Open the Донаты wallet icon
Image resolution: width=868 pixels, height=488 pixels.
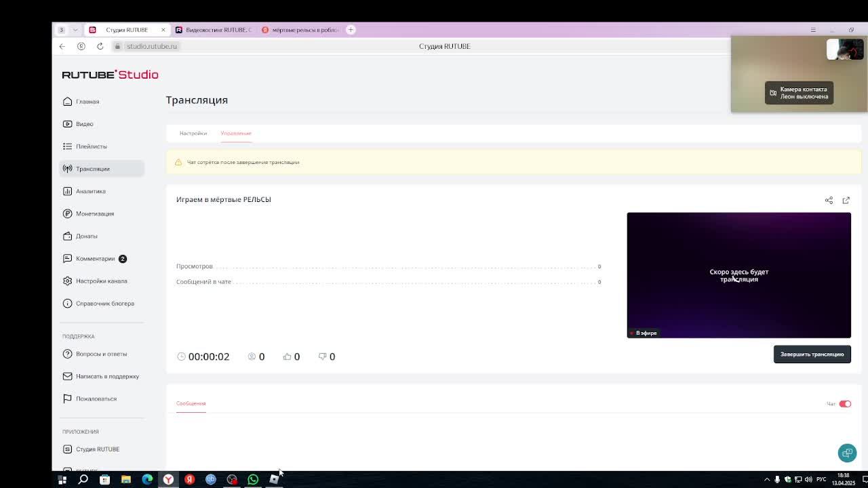(67, 236)
